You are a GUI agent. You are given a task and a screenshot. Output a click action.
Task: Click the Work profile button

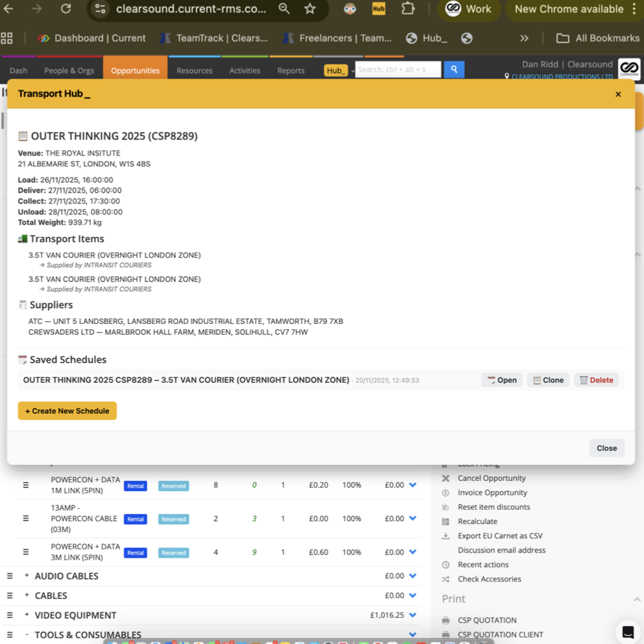470,9
